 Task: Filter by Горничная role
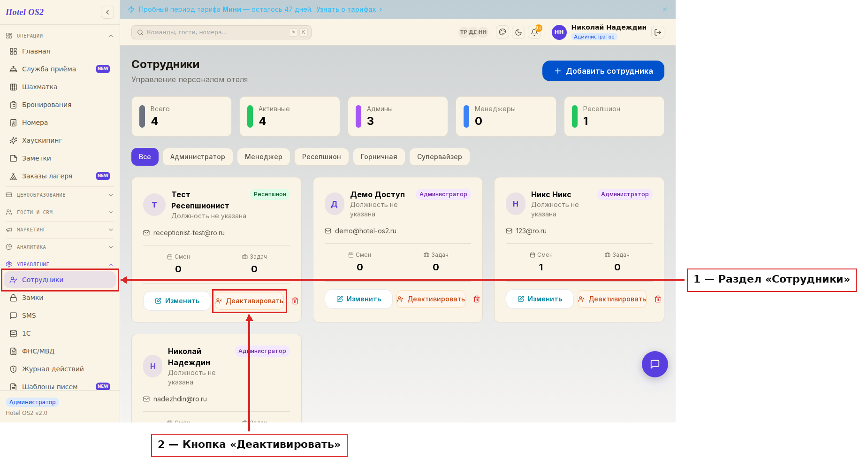tap(379, 157)
